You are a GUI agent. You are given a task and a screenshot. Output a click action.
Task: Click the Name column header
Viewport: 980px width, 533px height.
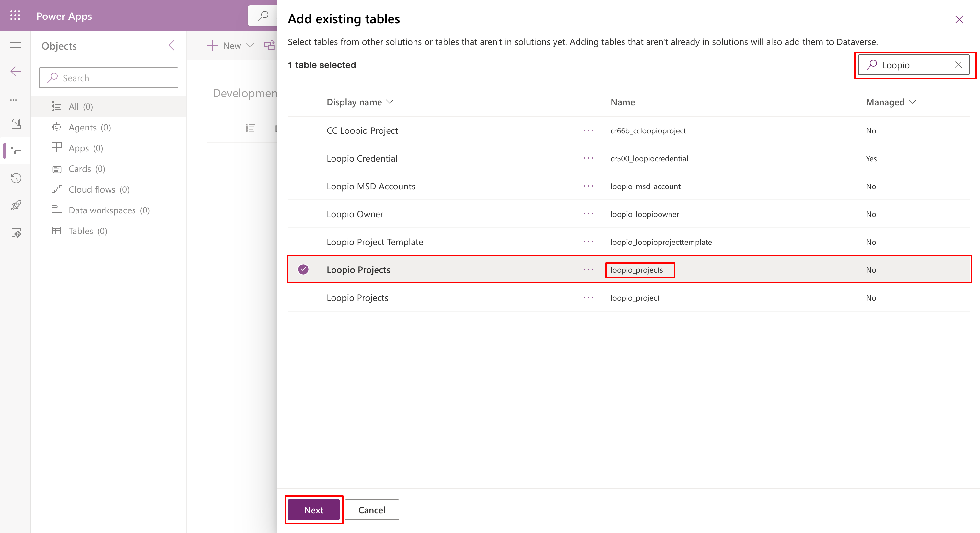coord(623,102)
